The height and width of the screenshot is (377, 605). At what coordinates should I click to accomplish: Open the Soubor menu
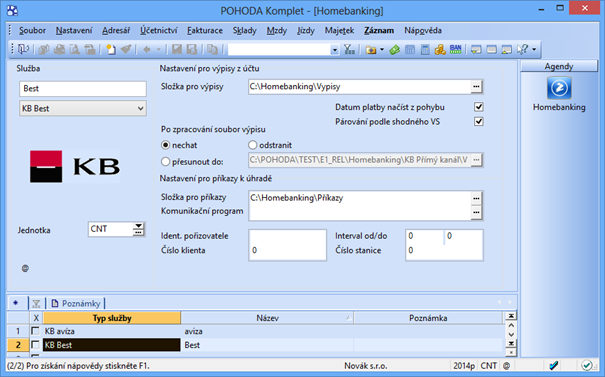point(32,30)
